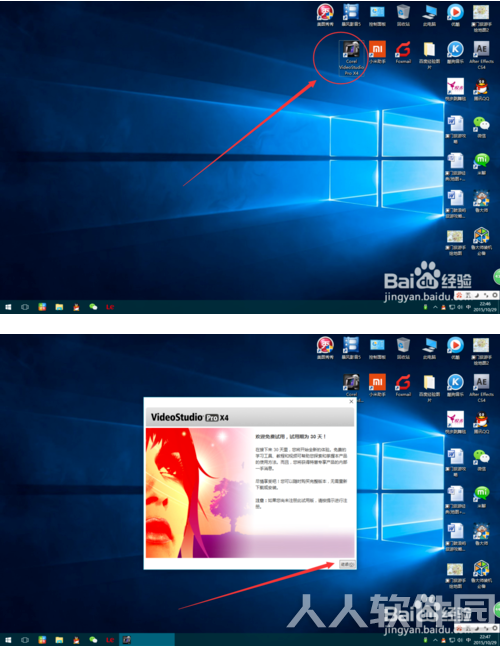Open WeChat desktop icon in upper screenshot
The image size is (500, 646).
481,126
